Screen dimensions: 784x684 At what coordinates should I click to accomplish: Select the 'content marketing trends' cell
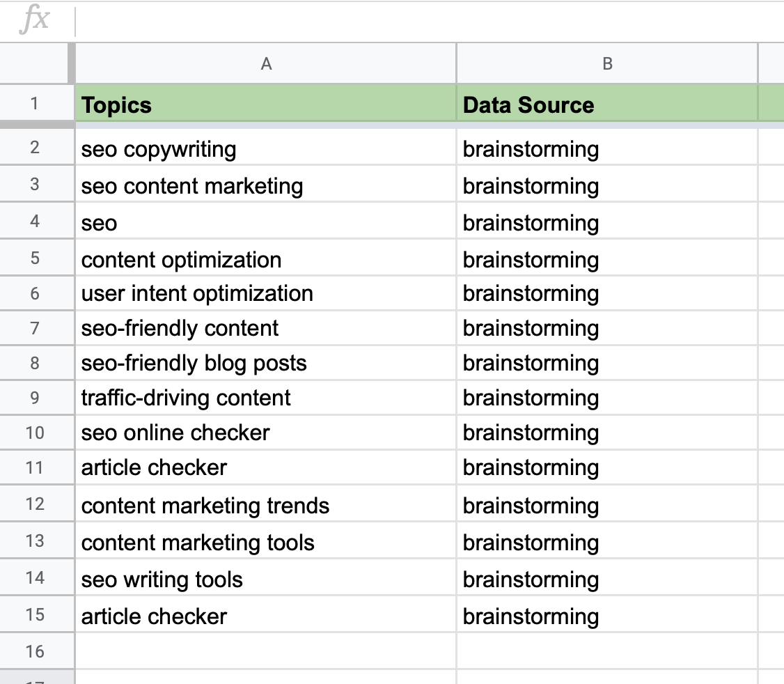click(x=266, y=506)
